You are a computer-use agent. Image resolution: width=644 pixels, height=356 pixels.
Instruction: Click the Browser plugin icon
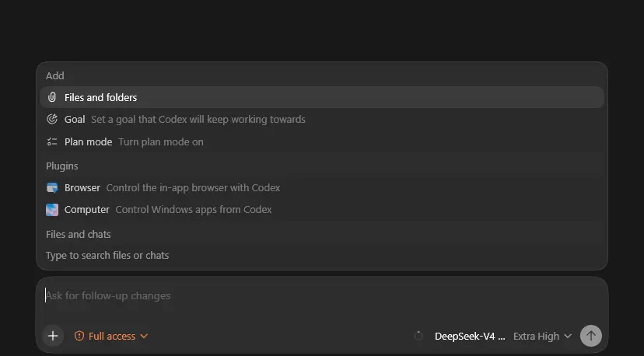coord(52,187)
